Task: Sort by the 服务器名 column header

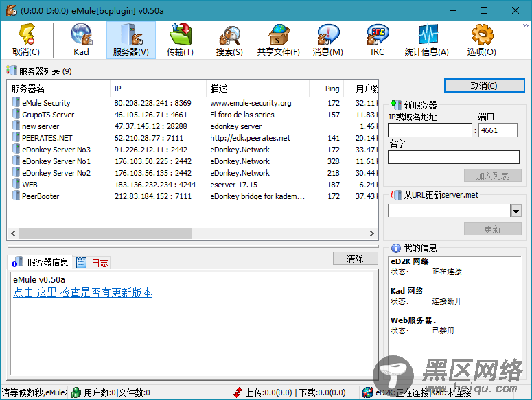Action: click(59, 89)
